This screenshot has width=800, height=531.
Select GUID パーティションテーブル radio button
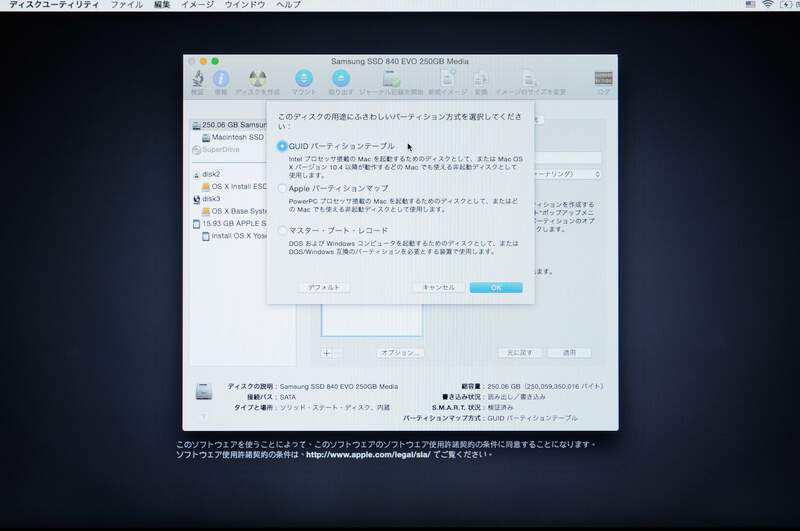click(282, 146)
